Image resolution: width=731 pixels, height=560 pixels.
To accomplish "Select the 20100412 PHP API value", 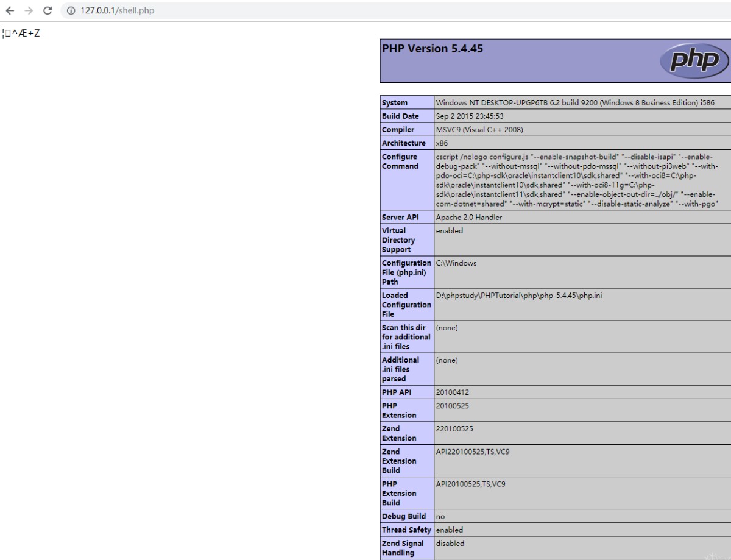I will [453, 392].
